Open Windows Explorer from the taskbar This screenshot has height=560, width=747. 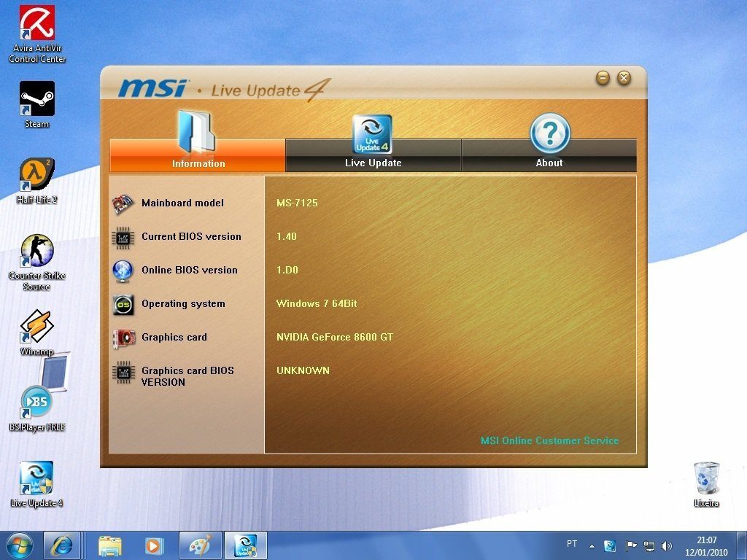110,545
